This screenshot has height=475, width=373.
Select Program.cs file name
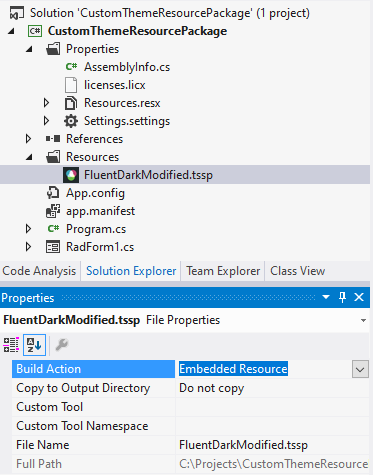point(96,229)
